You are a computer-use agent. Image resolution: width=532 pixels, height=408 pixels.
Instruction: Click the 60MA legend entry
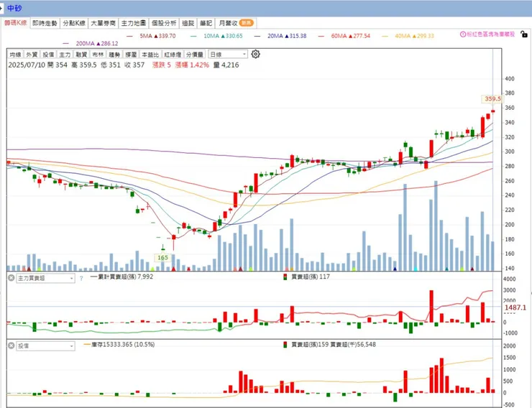point(344,36)
